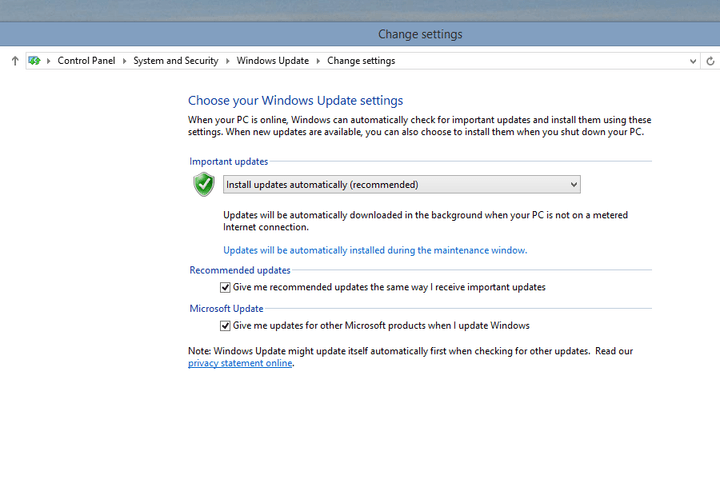Click the Up arrow navigation icon

[15, 61]
